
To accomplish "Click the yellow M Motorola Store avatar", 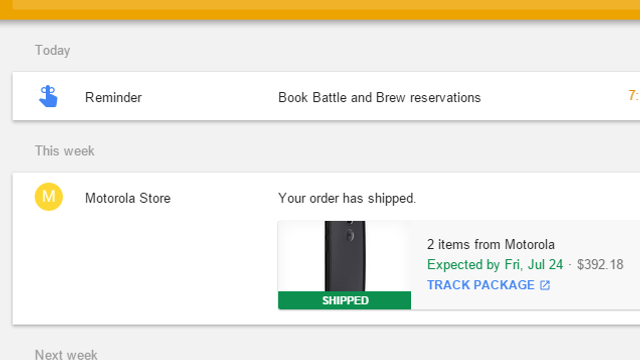I will pyautogui.click(x=49, y=197).
